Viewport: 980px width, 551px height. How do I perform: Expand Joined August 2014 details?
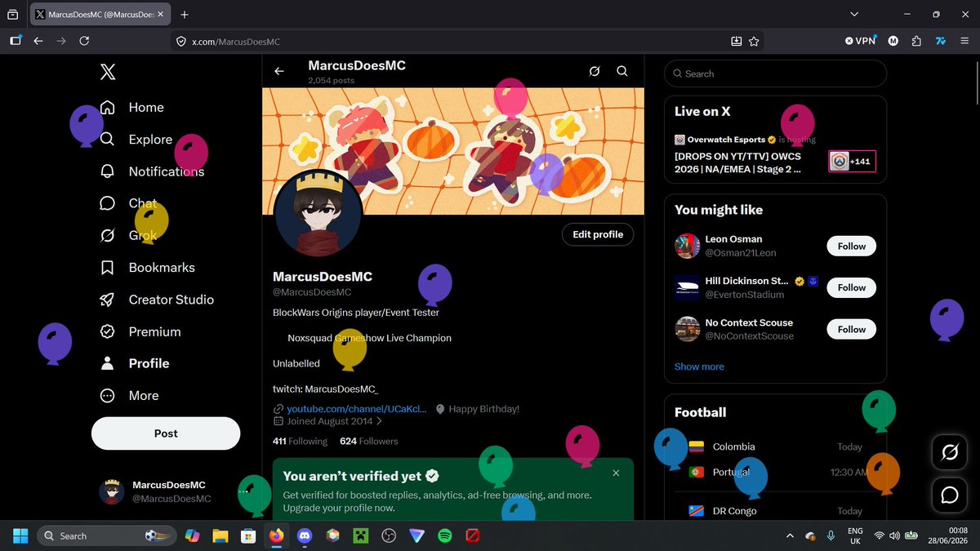click(327, 421)
